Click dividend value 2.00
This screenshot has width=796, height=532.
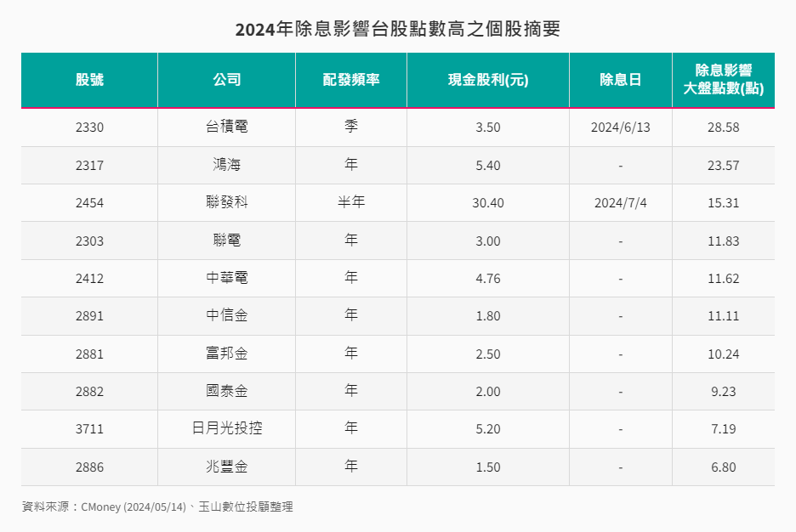pyautogui.click(x=488, y=392)
